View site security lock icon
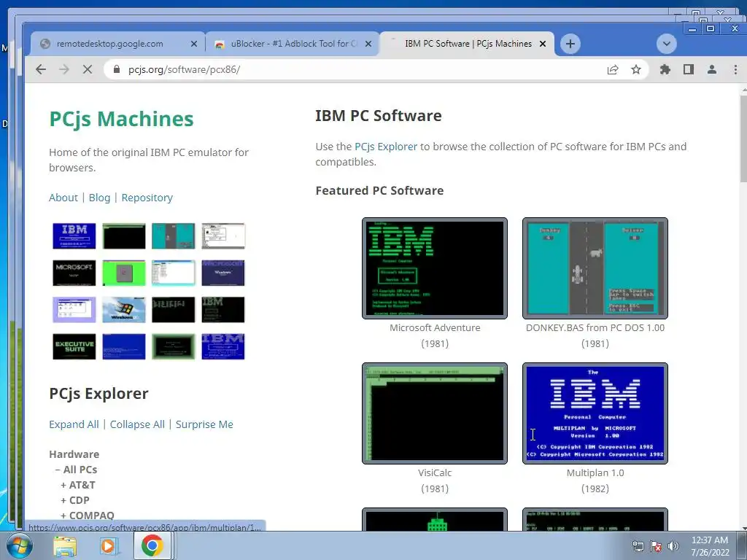 tap(116, 69)
